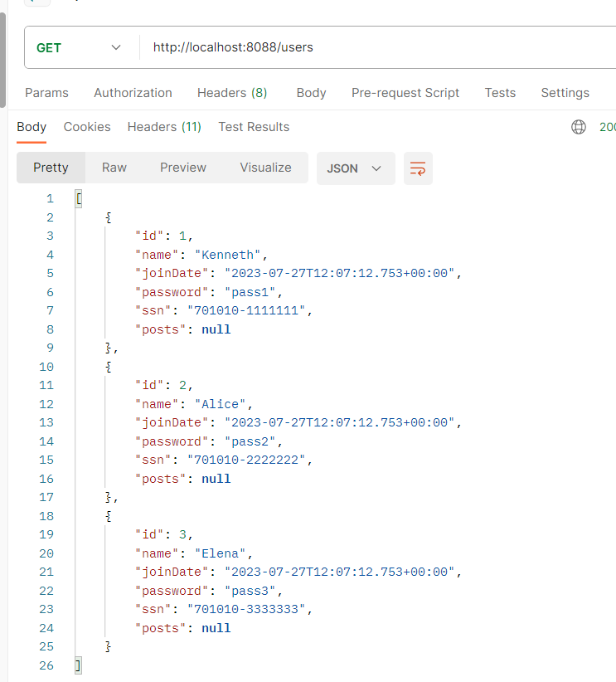The image size is (616, 682).
Task: Click the "id": 1 line
Action: pyautogui.click(x=164, y=236)
